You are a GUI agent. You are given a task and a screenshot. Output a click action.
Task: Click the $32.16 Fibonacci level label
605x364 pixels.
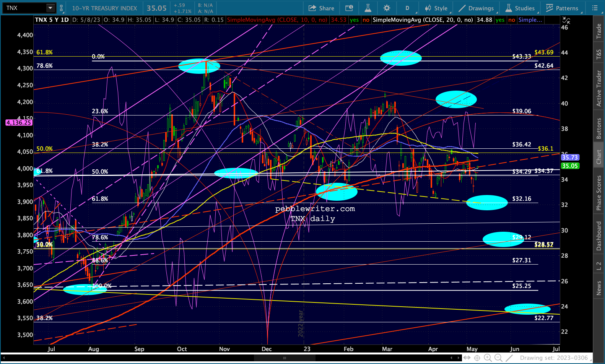522,199
